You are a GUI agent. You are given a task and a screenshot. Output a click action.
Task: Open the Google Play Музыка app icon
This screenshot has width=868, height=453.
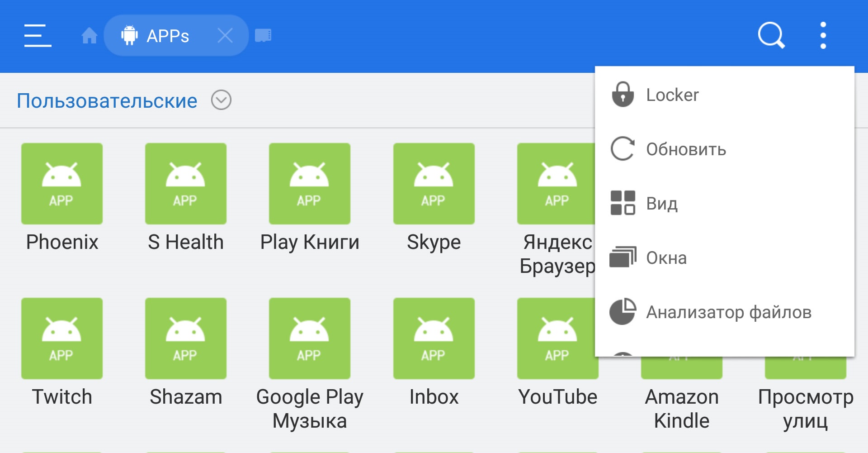pos(310,339)
